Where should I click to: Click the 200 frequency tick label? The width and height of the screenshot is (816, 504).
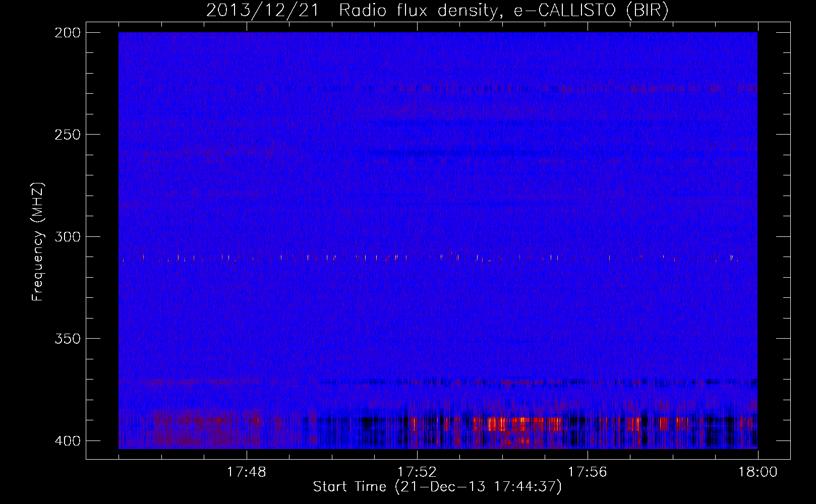67,33
